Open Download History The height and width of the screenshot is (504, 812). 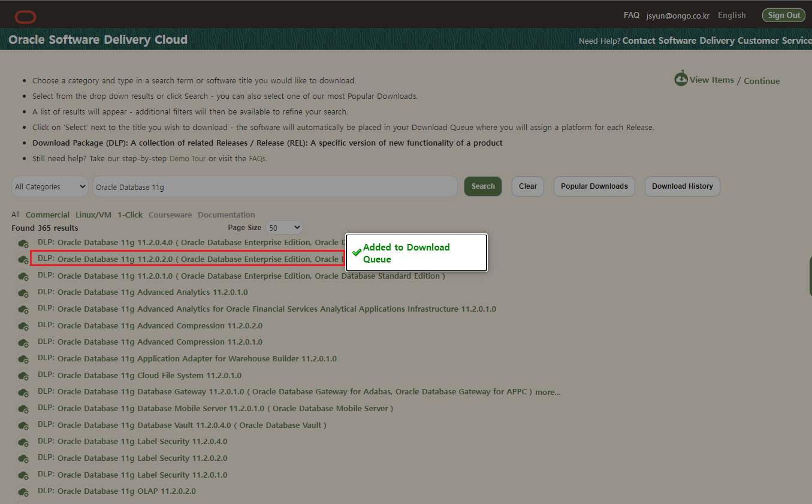[x=683, y=186]
